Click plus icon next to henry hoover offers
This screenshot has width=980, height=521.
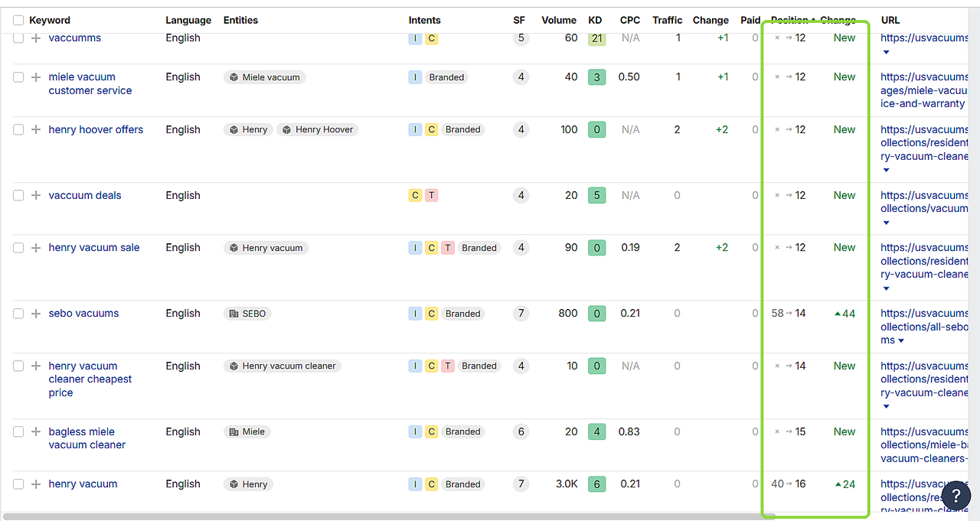[36, 130]
